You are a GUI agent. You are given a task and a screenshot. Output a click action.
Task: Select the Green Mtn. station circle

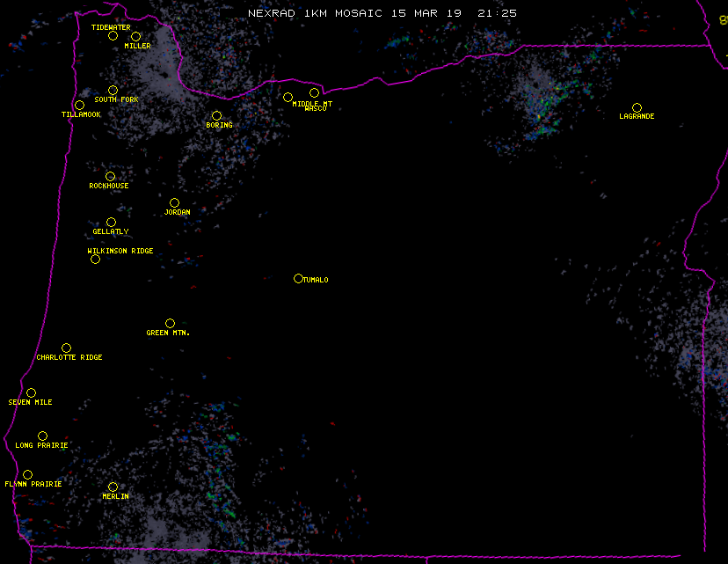[x=170, y=324]
